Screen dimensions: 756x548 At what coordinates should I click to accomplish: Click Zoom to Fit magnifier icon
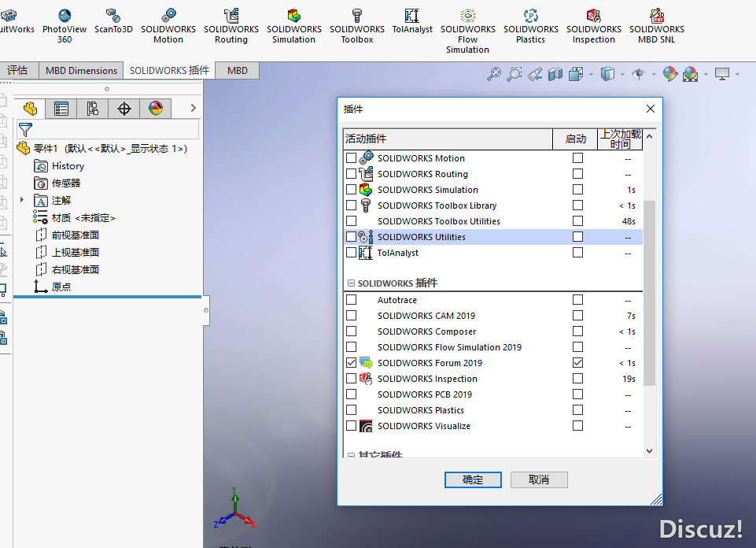pos(494,74)
